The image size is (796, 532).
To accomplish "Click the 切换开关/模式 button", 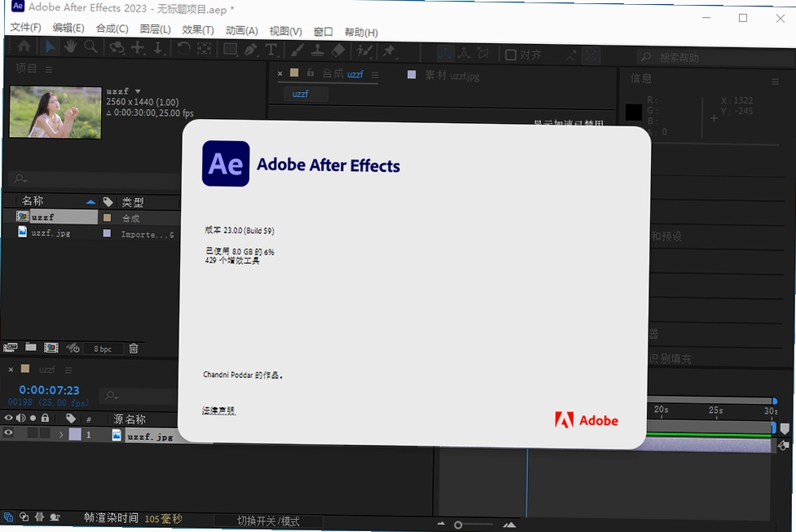I will click(x=268, y=521).
